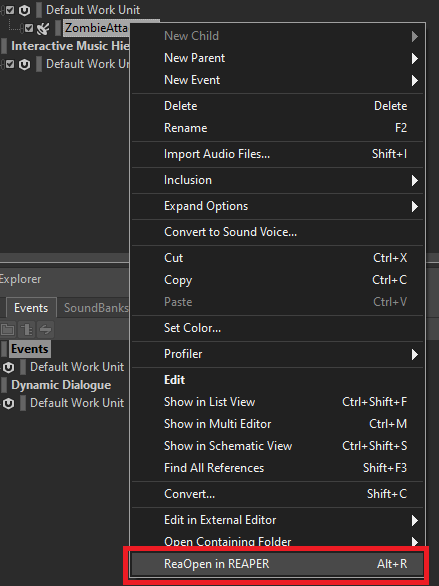The width and height of the screenshot is (439, 586).
Task: Open the Profiler submenu
Action: 277,354
